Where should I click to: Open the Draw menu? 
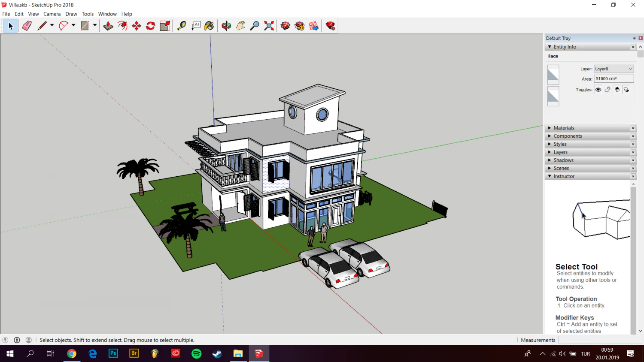click(x=71, y=14)
